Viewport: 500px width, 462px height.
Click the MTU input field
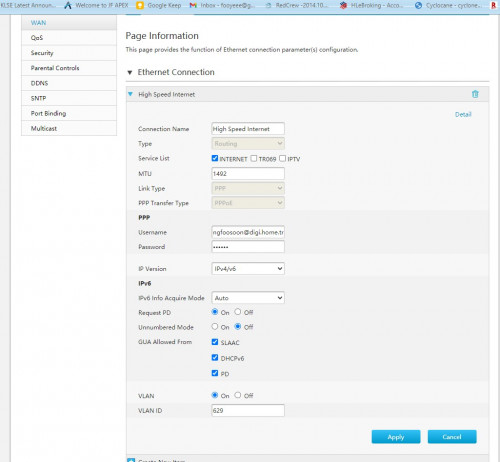coord(248,173)
